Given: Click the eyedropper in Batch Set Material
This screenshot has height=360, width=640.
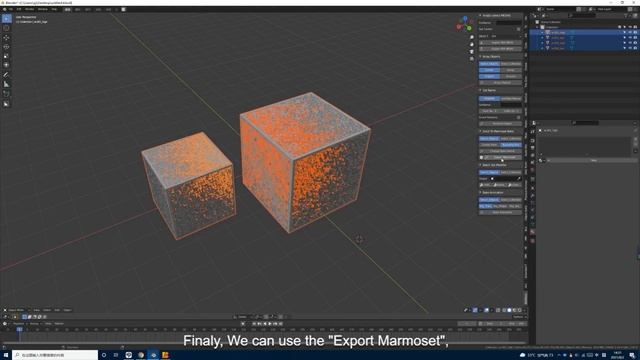Looking at the screenshot, I should [x=519, y=178].
